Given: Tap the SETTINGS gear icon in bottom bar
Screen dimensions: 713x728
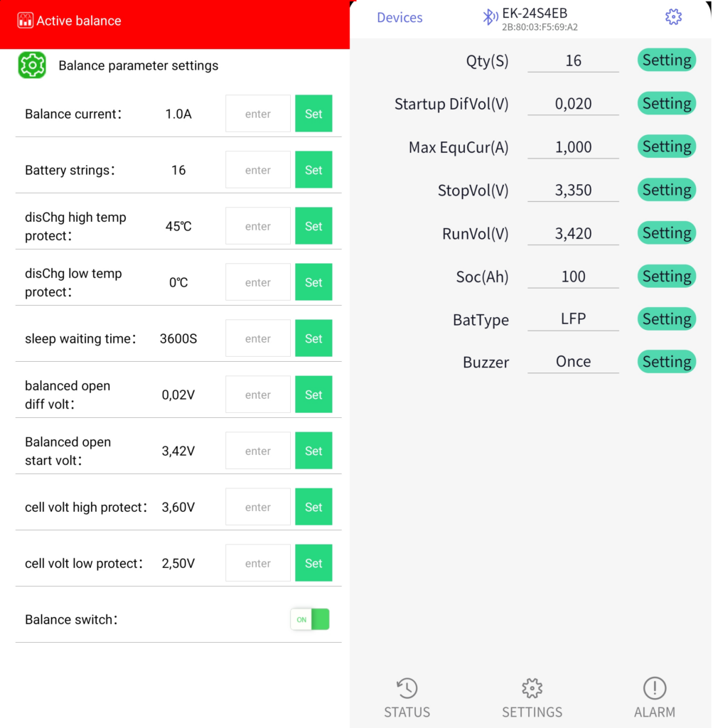Looking at the screenshot, I should click(x=532, y=688).
